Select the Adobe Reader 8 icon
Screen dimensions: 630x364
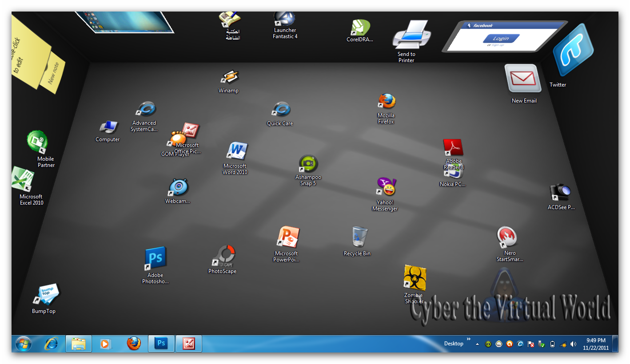[453, 148]
